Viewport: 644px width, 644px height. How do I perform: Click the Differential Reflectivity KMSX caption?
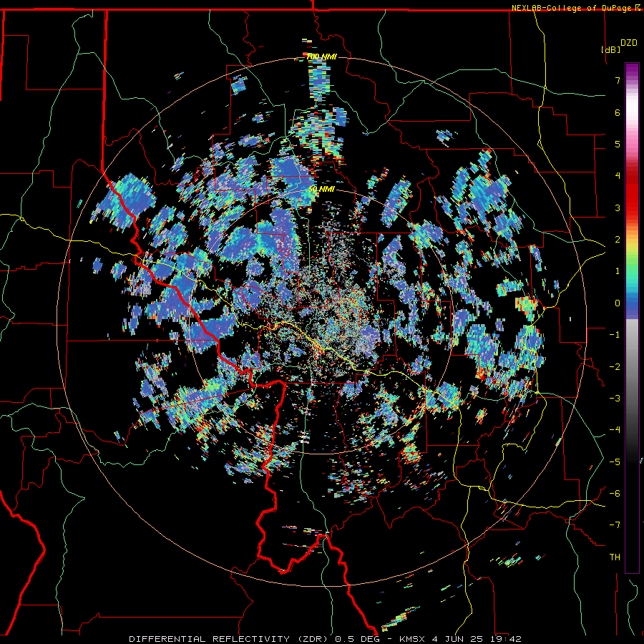pos(326,639)
